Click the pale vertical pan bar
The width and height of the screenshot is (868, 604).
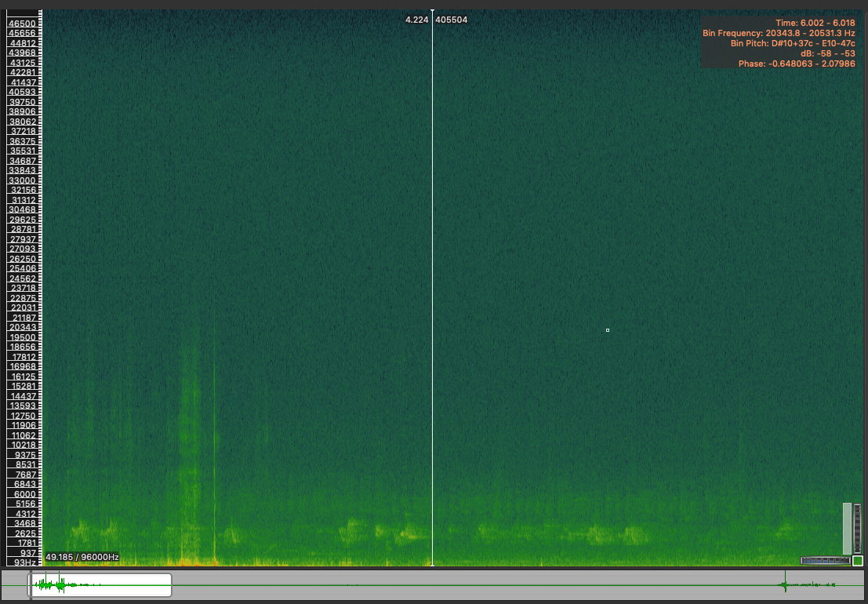point(847,528)
